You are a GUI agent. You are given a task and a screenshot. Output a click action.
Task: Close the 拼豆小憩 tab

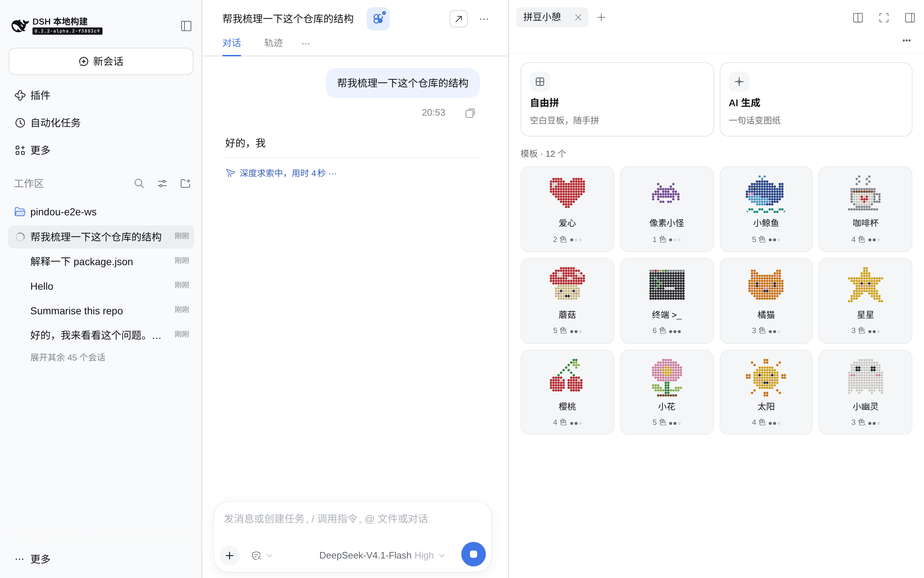click(x=578, y=17)
